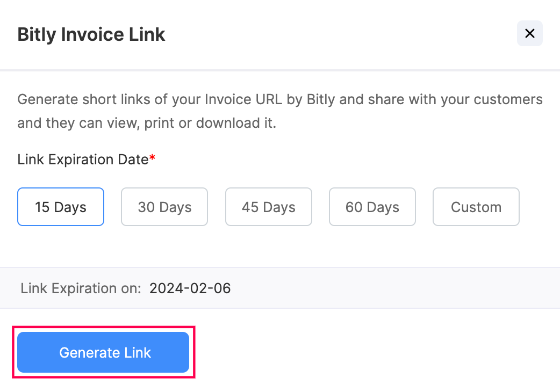Click the 'Link Expiration on:' label
The image size is (560, 392).
pos(81,288)
